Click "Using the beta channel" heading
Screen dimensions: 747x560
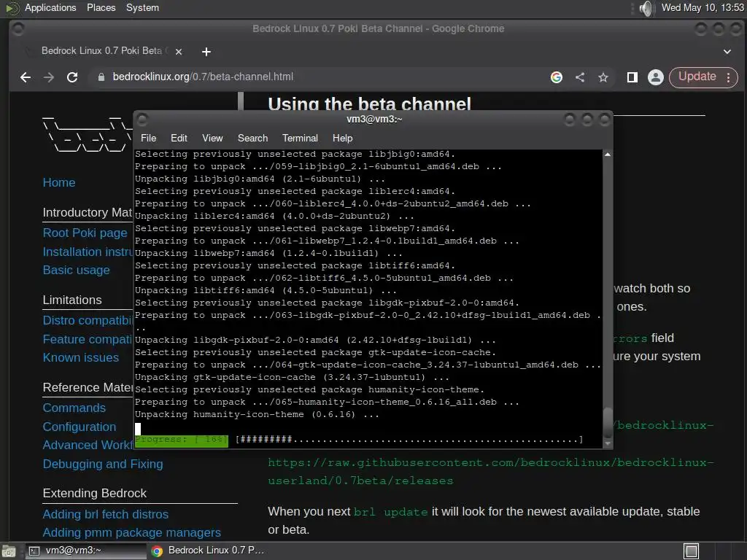pos(369,104)
